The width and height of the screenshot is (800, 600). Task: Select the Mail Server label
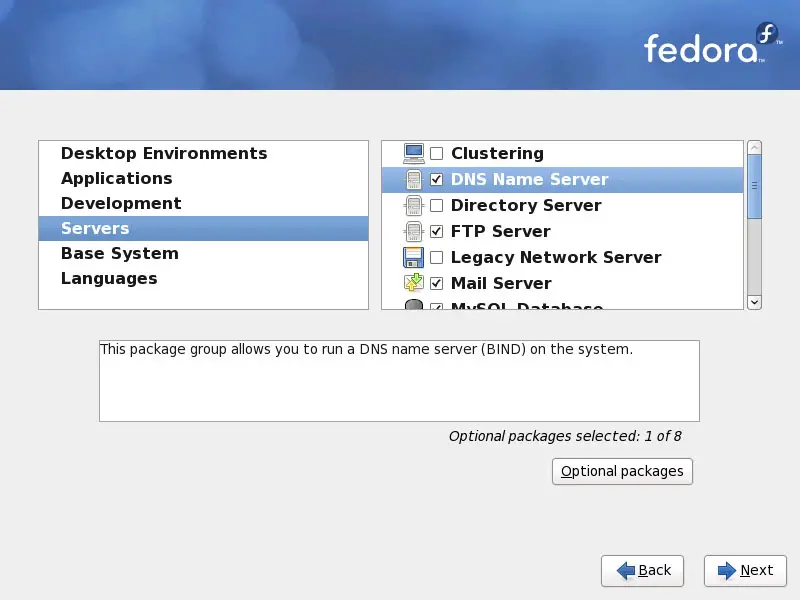(501, 283)
